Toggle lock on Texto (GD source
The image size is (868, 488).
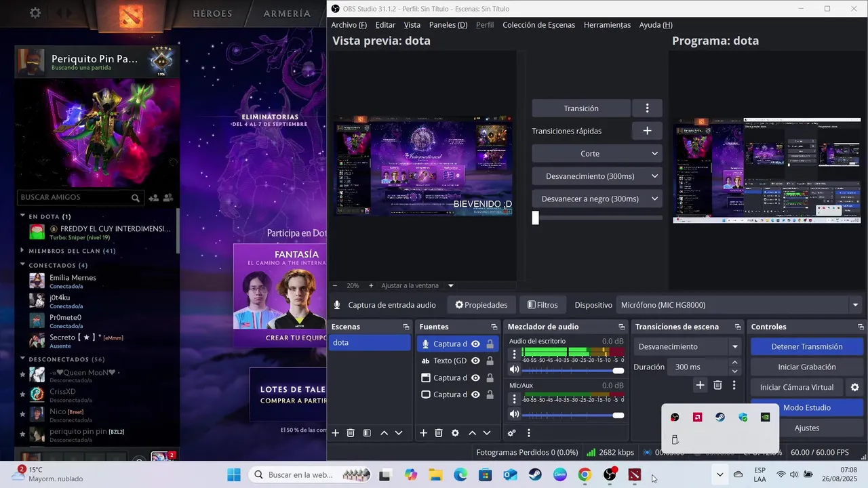click(490, 361)
